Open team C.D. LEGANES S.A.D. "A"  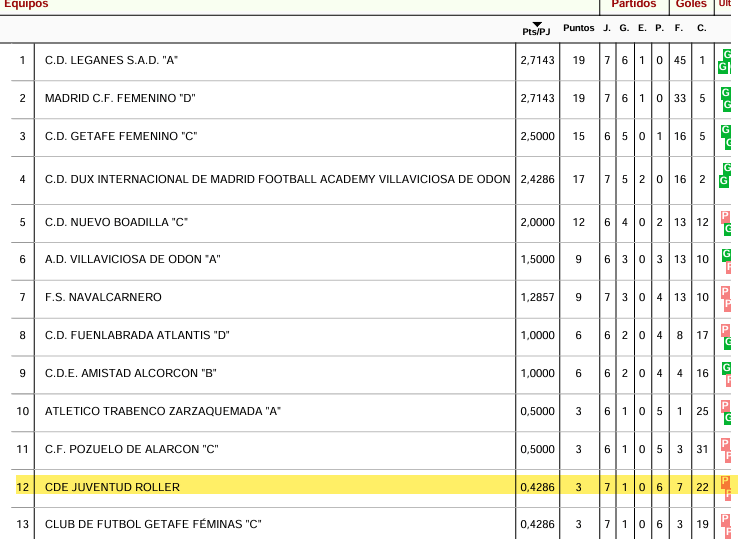point(111,60)
